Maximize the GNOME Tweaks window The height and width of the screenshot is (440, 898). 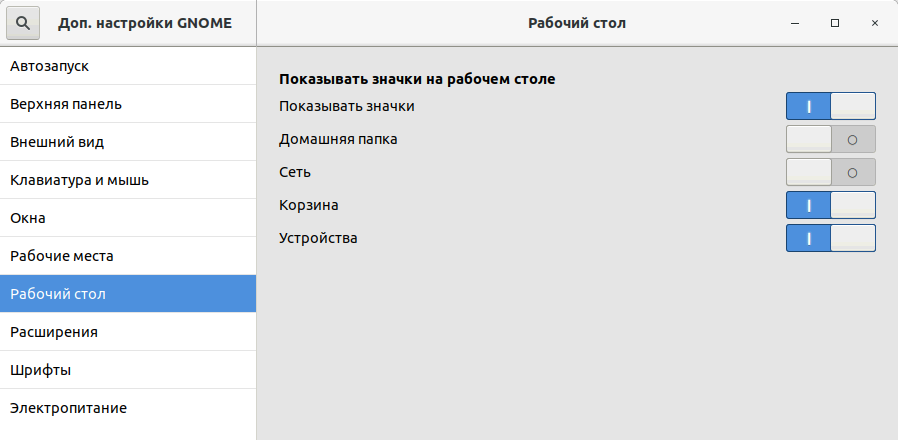tap(835, 23)
